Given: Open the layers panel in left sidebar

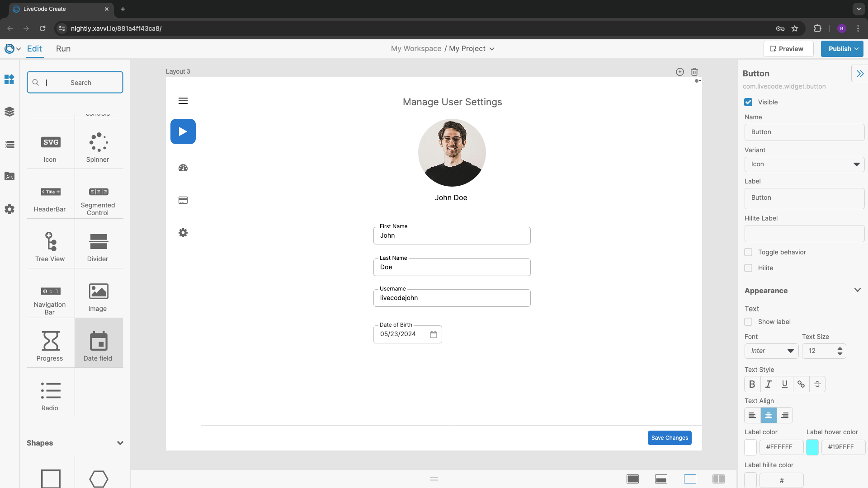Looking at the screenshot, I should (9, 112).
